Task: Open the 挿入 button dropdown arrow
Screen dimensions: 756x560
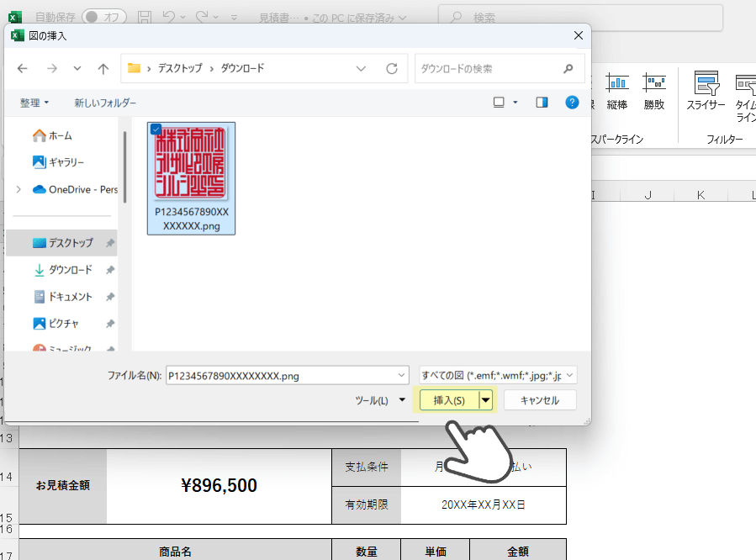Action: (485, 400)
